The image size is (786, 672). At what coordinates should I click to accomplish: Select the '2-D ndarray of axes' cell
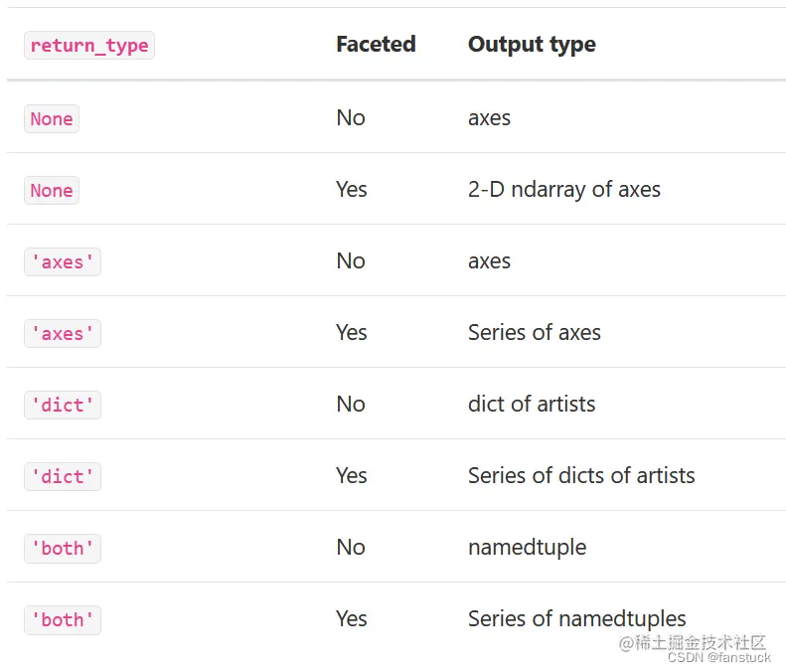563,190
